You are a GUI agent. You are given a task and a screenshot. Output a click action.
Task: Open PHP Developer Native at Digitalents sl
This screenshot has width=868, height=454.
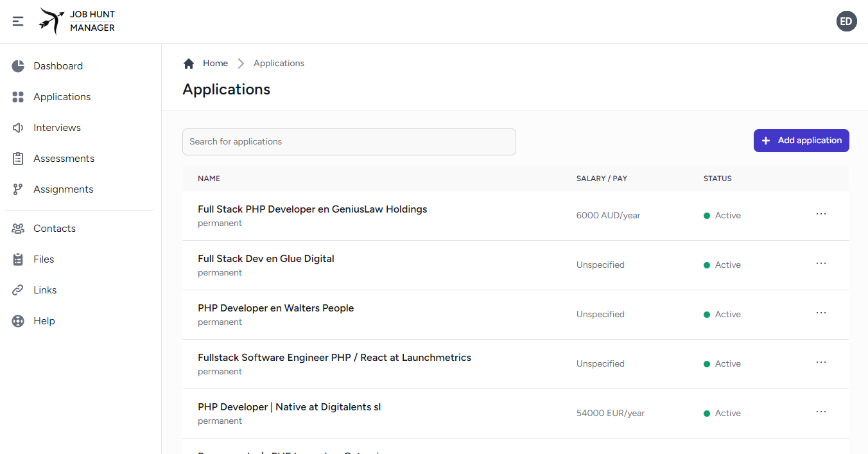290,407
